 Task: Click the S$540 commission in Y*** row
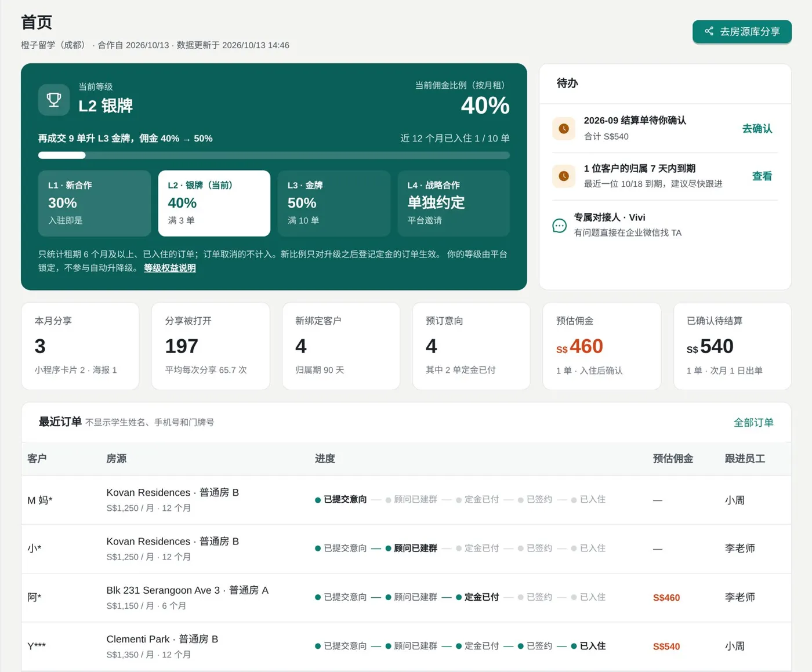(666, 646)
